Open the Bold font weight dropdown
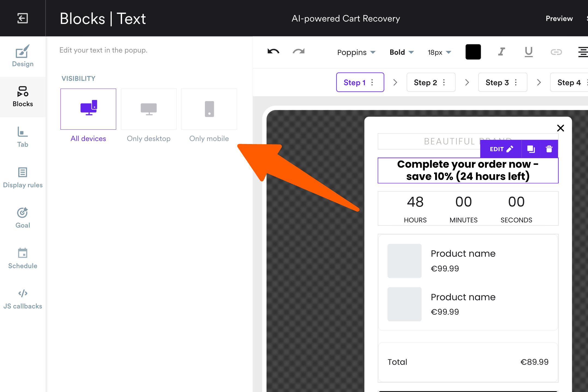This screenshot has height=392, width=588. click(402, 52)
